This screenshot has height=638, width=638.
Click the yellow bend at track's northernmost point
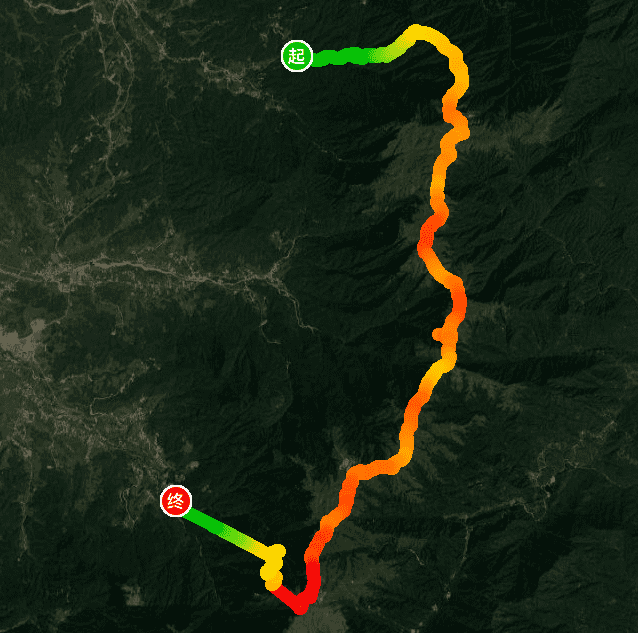[419, 33]
